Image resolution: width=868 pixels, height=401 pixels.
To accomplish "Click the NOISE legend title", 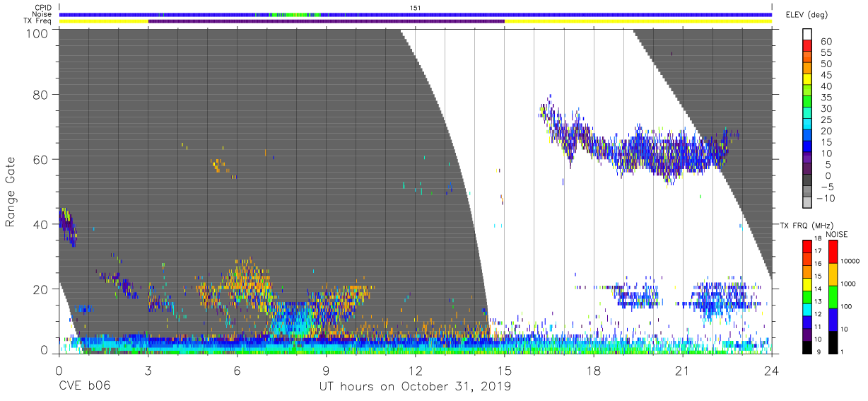I will [838, 234].
